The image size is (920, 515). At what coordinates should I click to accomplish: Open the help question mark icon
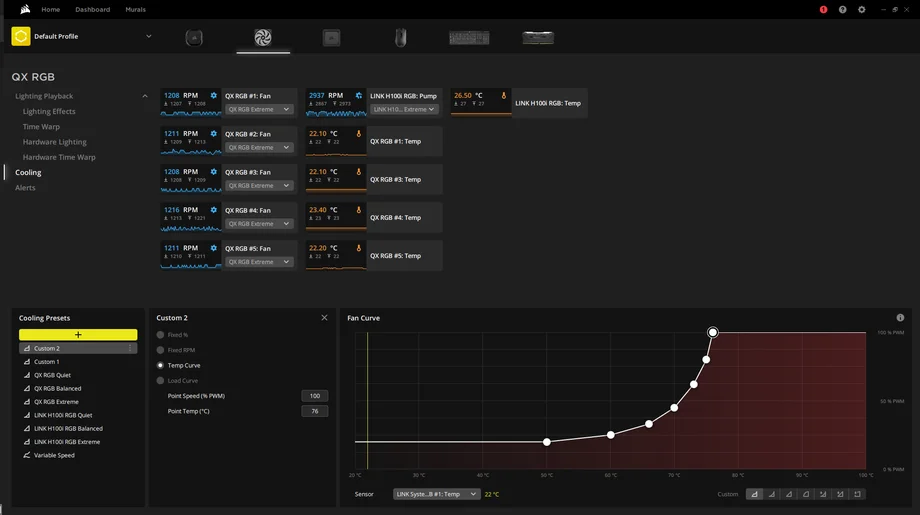(x=843, y=9)
